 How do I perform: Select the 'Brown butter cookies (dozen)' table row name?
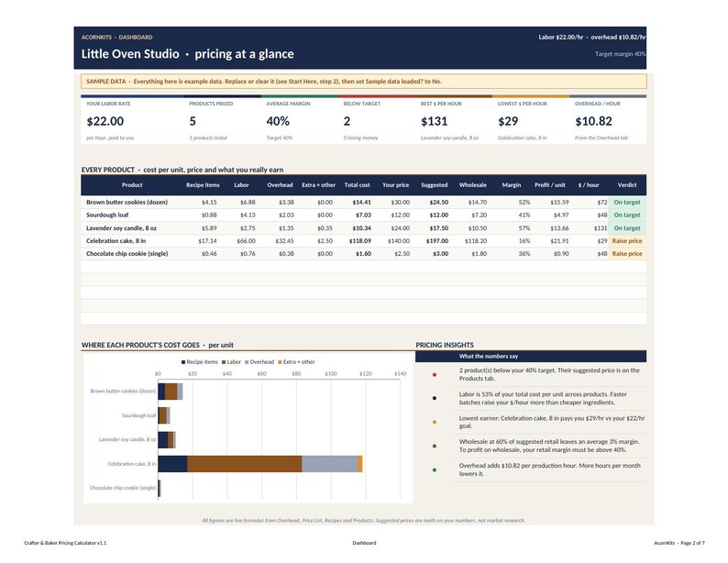pos(127,203)
